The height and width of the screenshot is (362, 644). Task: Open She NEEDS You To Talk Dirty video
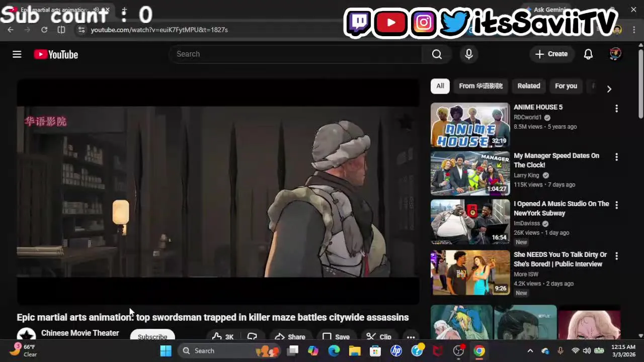(x=560, y=259)
